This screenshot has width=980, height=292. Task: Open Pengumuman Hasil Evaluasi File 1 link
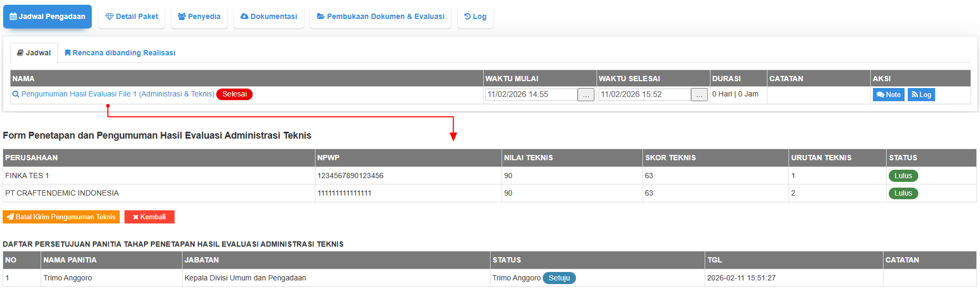118,94
